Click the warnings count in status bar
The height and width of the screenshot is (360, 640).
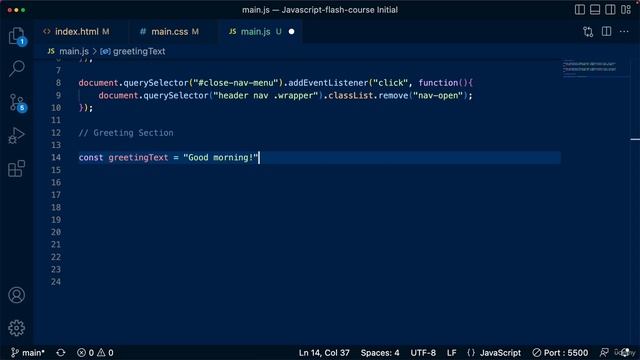[x=105, y=353]
